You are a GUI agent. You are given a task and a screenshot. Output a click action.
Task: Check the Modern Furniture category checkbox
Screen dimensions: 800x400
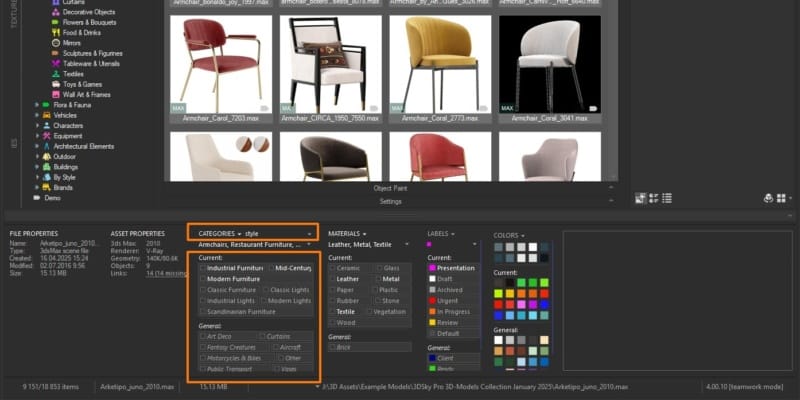pyautogui.click(x=203, y=279)
